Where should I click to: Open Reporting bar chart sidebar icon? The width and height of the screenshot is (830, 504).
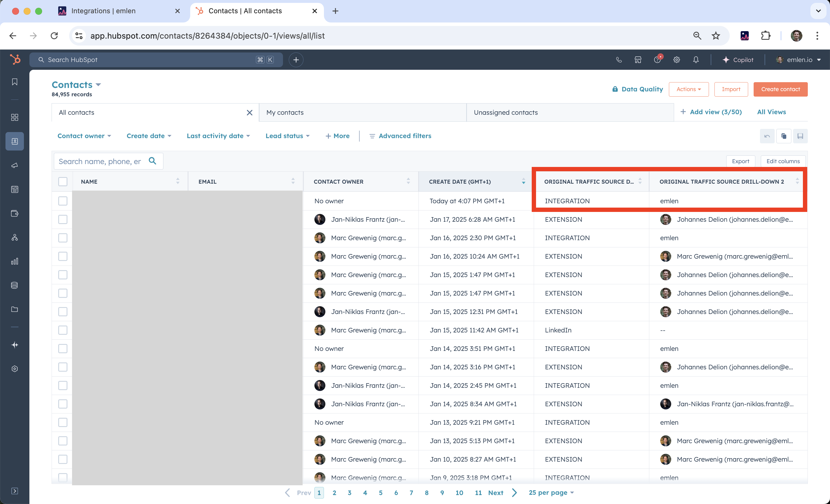click(x=14, y=261)
